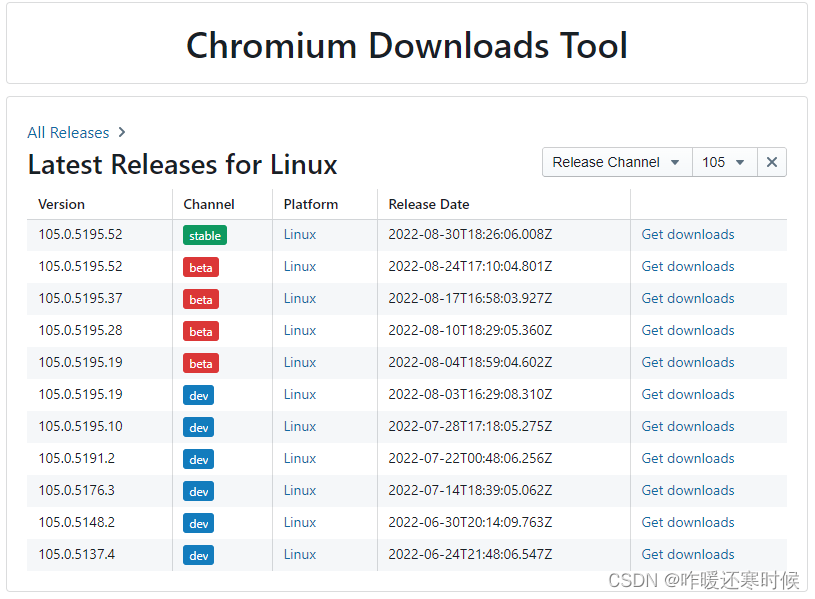The image size is (815, 599).
Task: Select version number 105.0.5195.28
Action: (81, 330)
